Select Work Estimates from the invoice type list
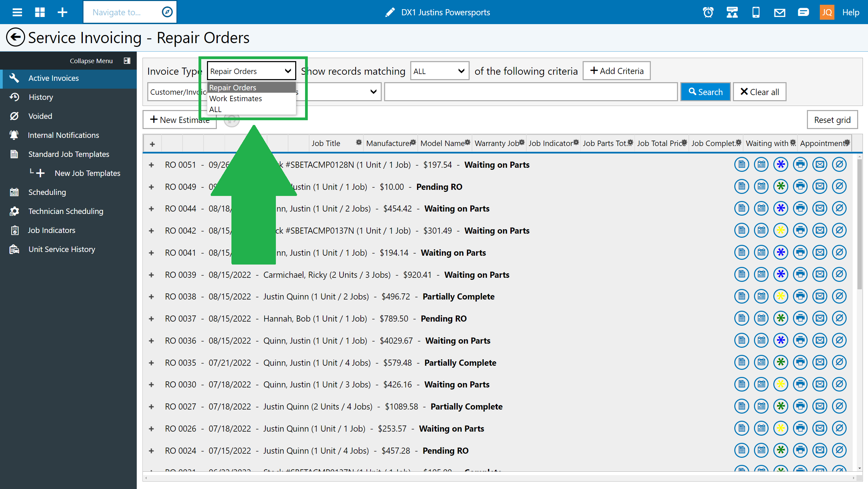The image size is (868, 489). (235, 98)
